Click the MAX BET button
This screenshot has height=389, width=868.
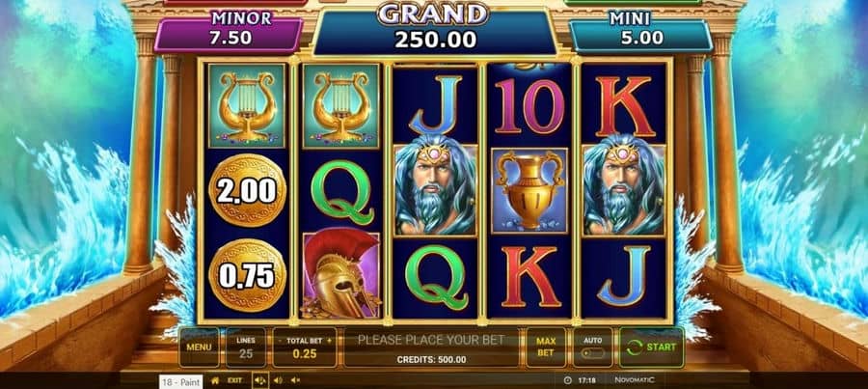[546, 347]
